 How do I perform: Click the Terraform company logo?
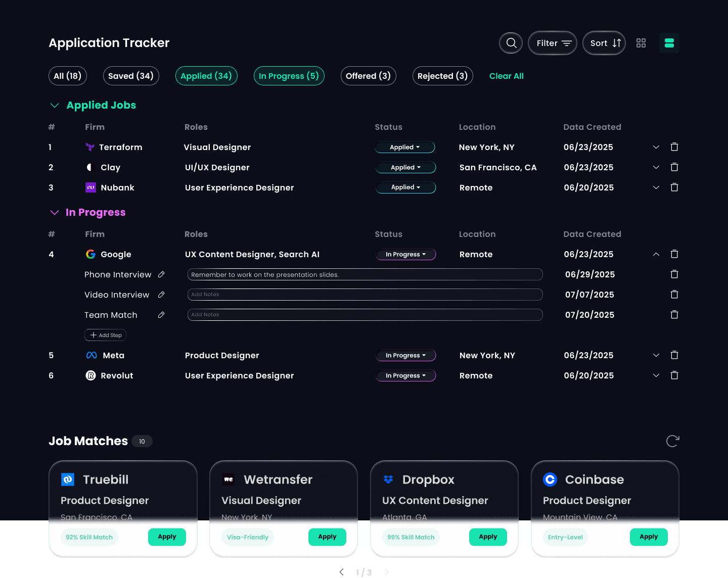90,147
